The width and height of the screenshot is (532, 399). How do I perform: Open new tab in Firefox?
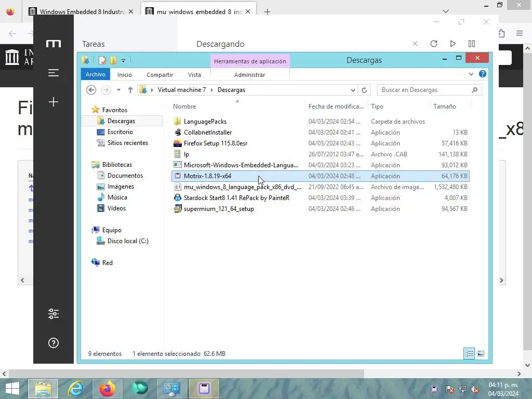click(267, 11)
